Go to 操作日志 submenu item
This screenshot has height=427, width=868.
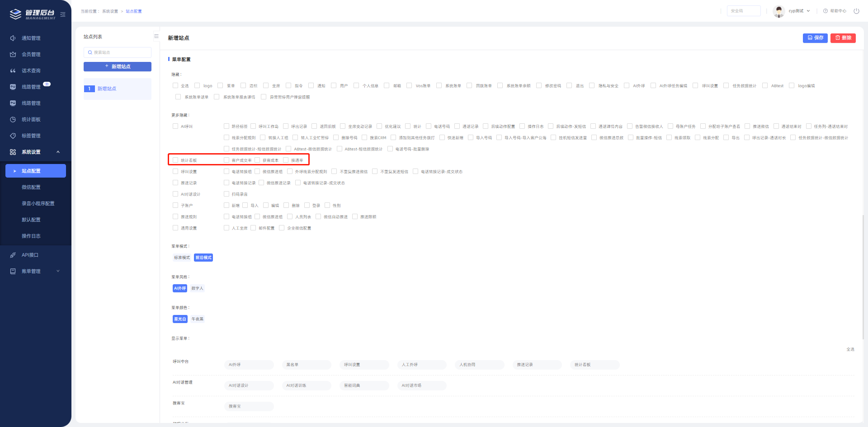click(x=31, y=236)
